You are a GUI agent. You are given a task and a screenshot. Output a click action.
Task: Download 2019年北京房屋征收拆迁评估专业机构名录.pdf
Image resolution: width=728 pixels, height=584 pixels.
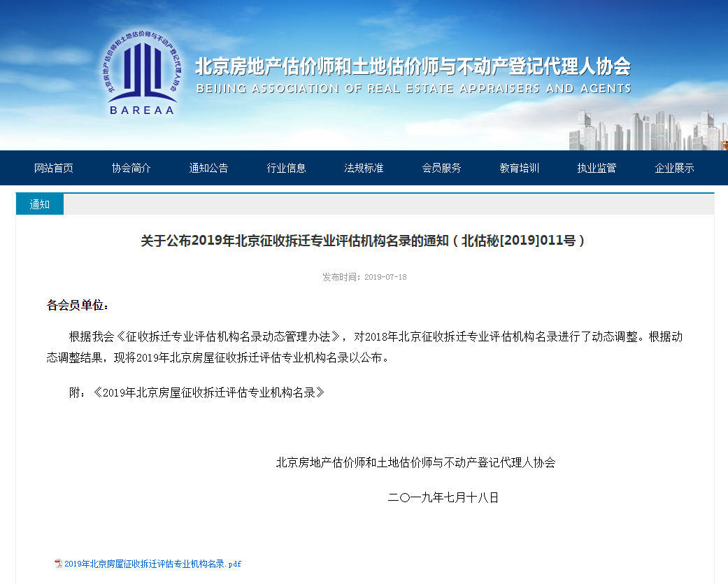[x=152, y=564]
